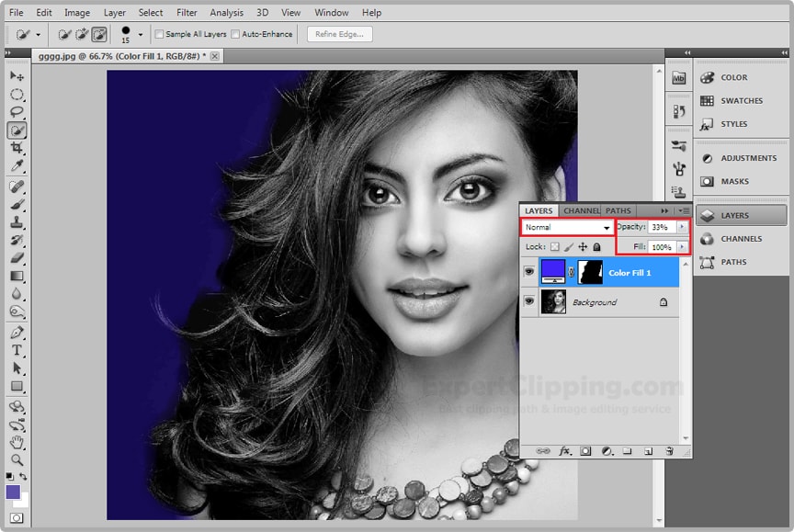Hide the Color Fill 1 layer
This screenshot has width=794, height=532.
528,272
